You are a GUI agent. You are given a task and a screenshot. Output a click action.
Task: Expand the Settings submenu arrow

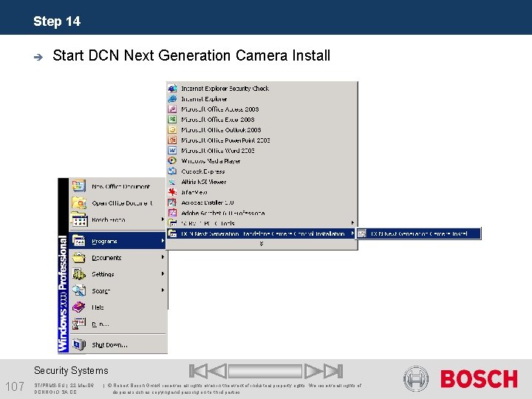pos(163,274)
